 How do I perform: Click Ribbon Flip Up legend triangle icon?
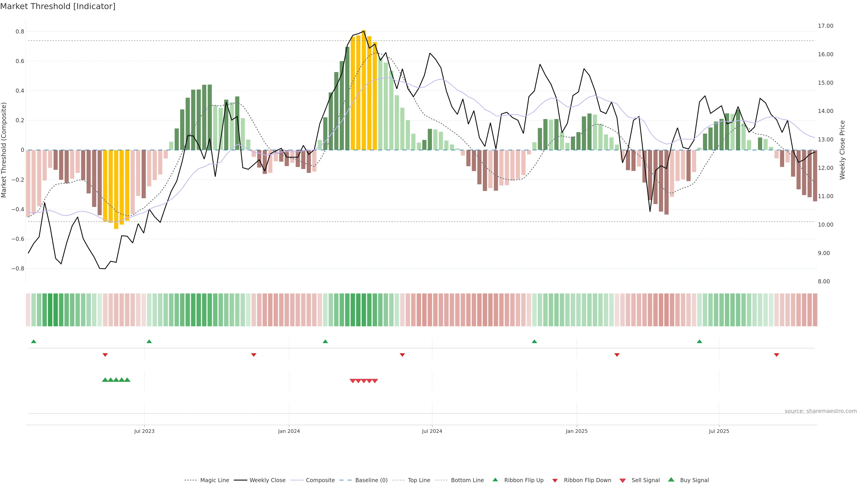point(495,480)
